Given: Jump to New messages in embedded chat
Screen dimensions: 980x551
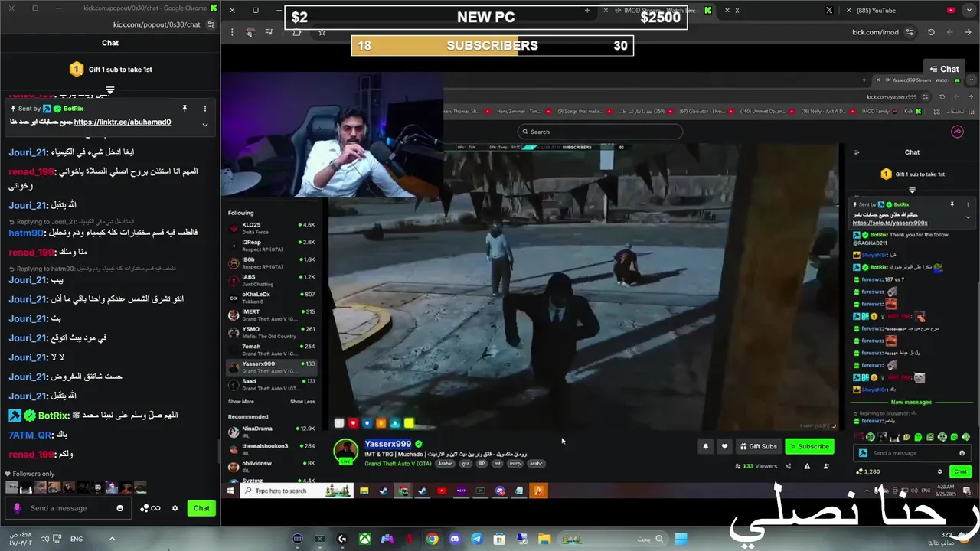Looking at the screenshot, I should click(x=911, y=402).
